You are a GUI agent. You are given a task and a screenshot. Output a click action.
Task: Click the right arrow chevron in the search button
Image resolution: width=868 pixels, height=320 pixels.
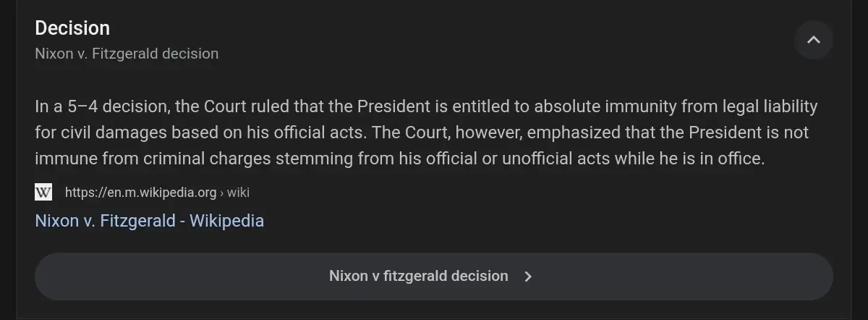[x=528, y=276]
